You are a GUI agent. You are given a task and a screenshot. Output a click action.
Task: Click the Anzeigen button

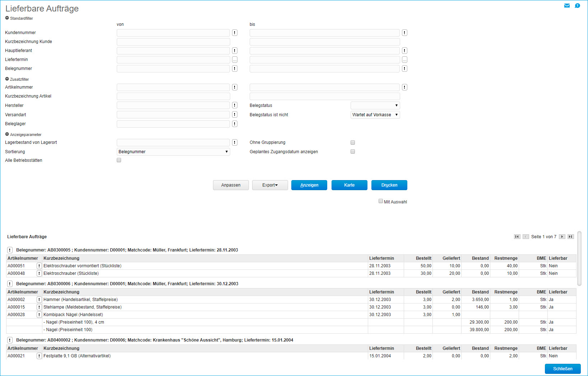point(309,185)
